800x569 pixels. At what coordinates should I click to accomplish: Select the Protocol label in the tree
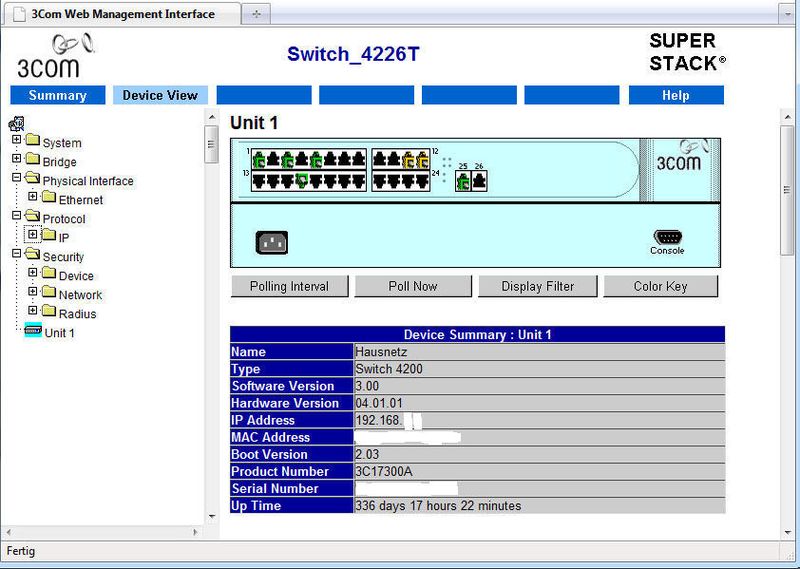(x=64, y=219)
